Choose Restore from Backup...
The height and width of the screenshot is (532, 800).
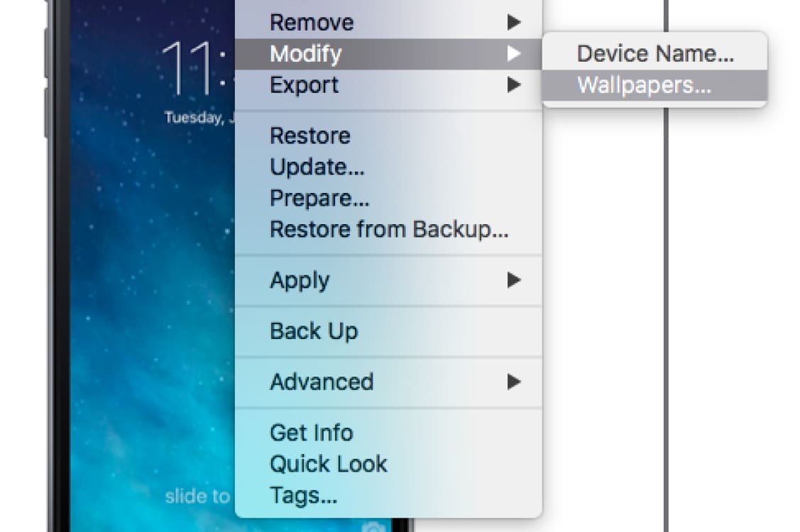(x=388, y=229)
